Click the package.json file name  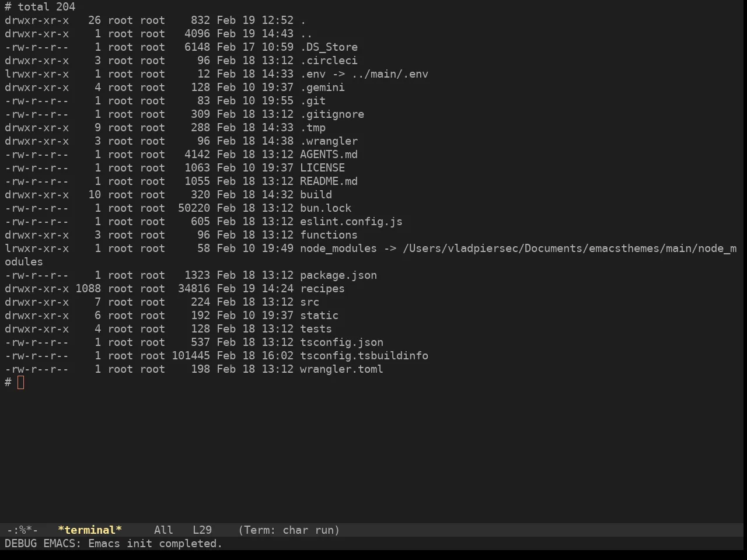[338, 275]
